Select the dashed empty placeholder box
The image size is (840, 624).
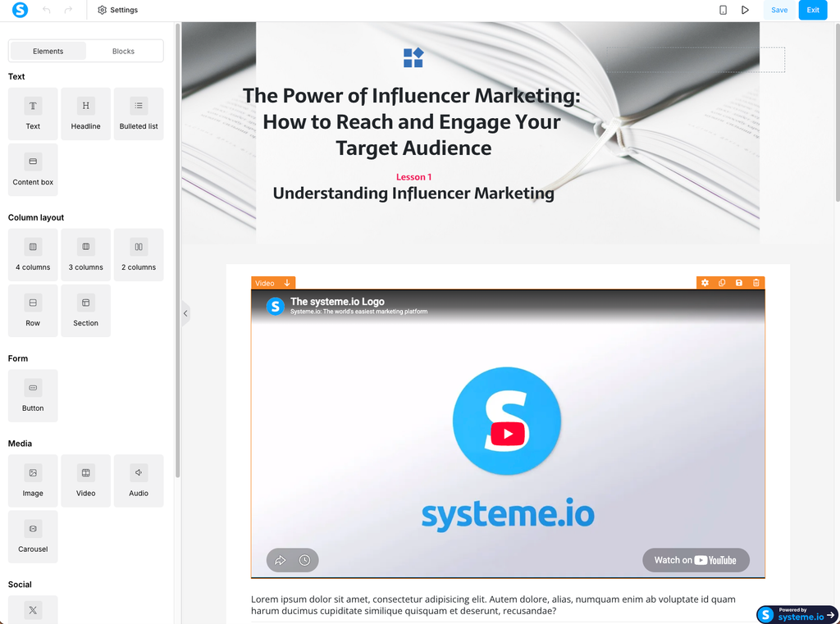point(696,60)
